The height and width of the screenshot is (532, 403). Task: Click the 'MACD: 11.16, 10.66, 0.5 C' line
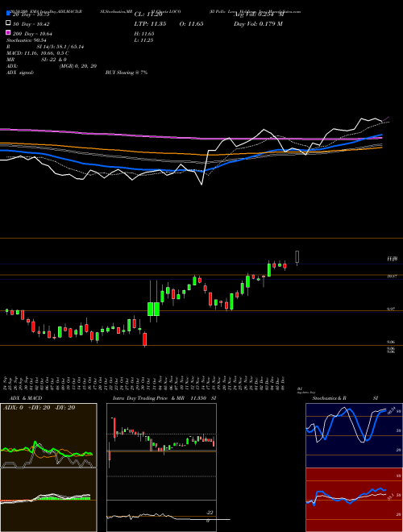click(x=38, y=53)
